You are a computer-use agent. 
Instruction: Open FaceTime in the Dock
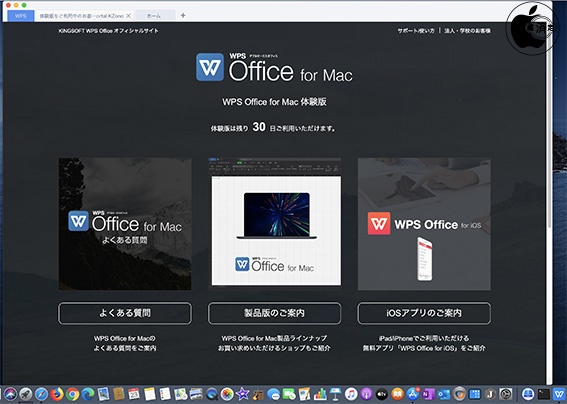point(290,394)
